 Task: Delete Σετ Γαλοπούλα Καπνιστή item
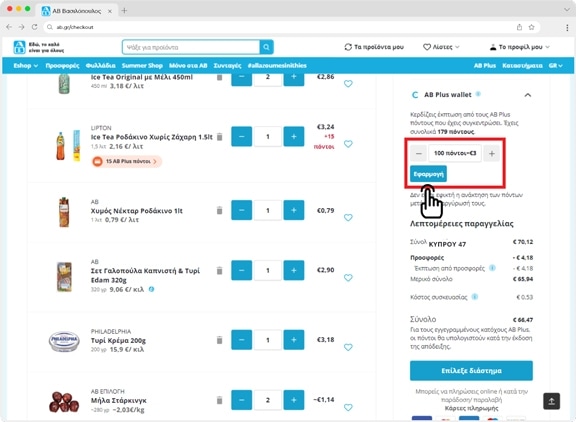tap(219, 270)
